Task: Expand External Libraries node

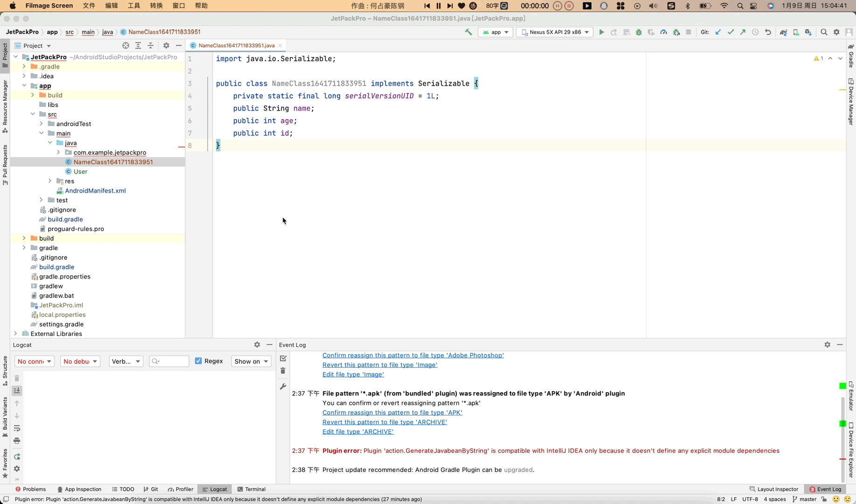Action: click(x=15, y=333)
